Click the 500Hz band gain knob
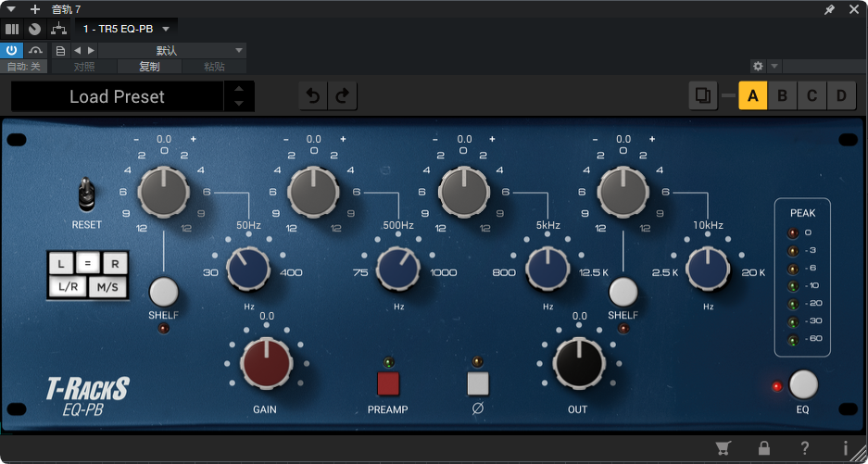 click(x=313, y=191)
